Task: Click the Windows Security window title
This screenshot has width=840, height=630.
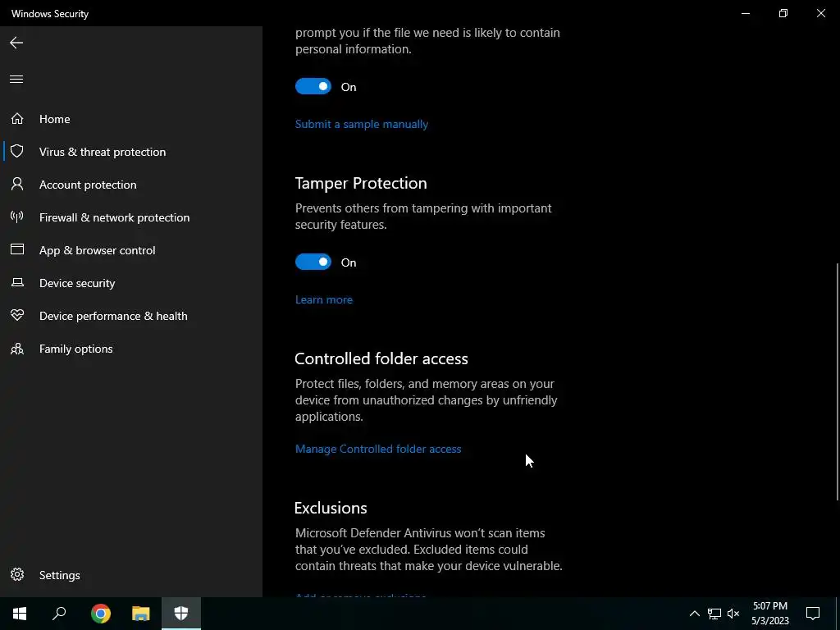Action: pyautogui.click(x=50, y=13)
